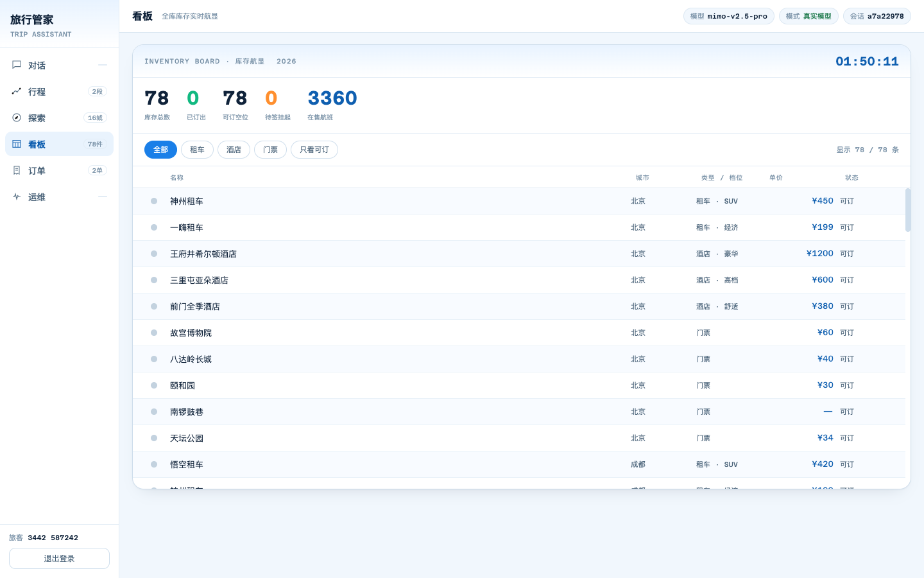Select the 神州租车 row name
The image size is (924, 578).
(x=187, y=201)
